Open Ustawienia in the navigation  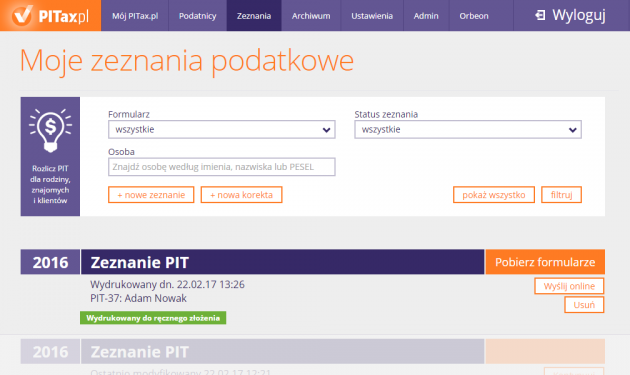click(372, 16)
